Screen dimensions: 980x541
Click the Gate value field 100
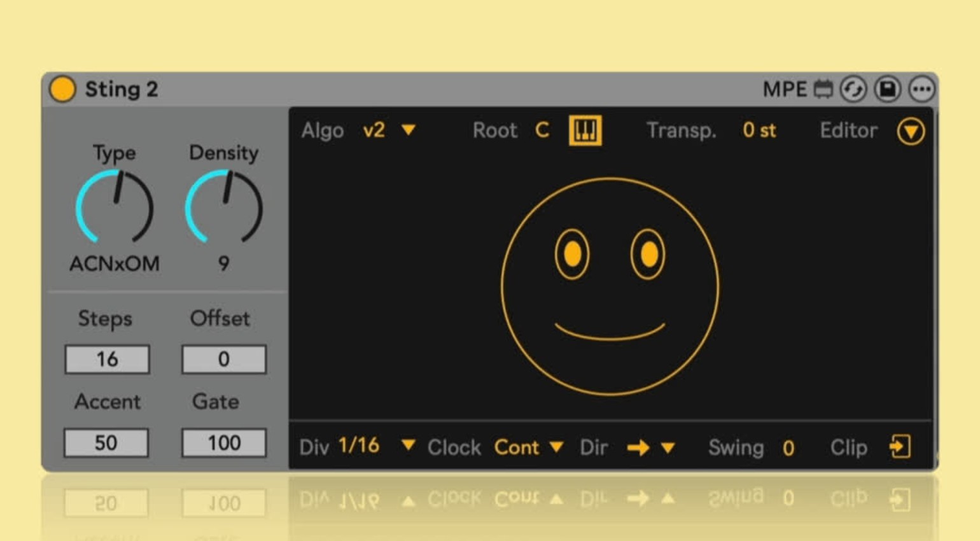click(224, 443)
